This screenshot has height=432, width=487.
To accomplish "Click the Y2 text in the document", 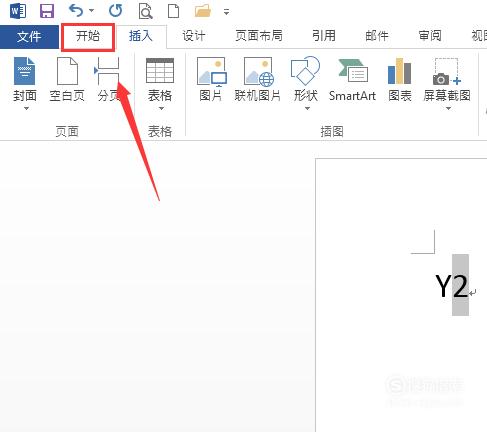I will pyautogui.click(x=452, y=286).
